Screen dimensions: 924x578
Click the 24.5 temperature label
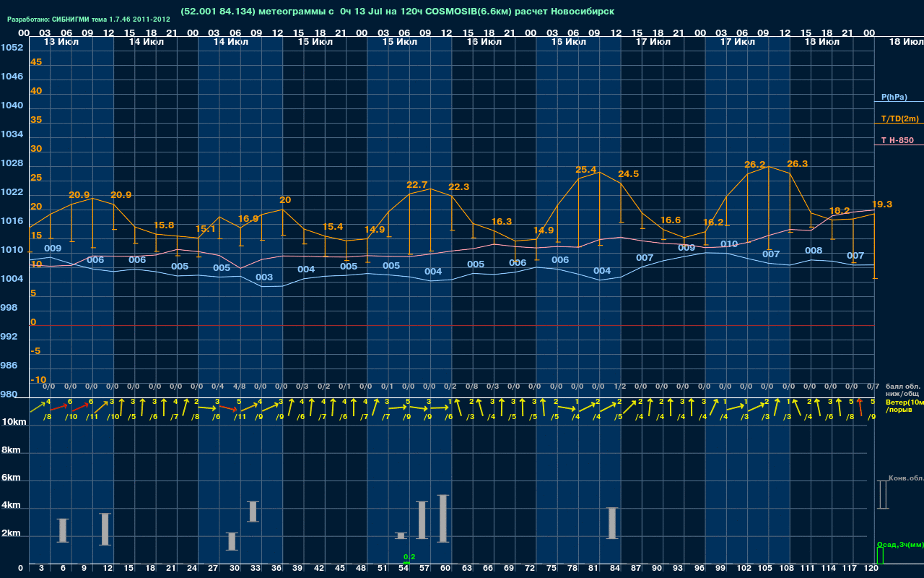(628, 174)
